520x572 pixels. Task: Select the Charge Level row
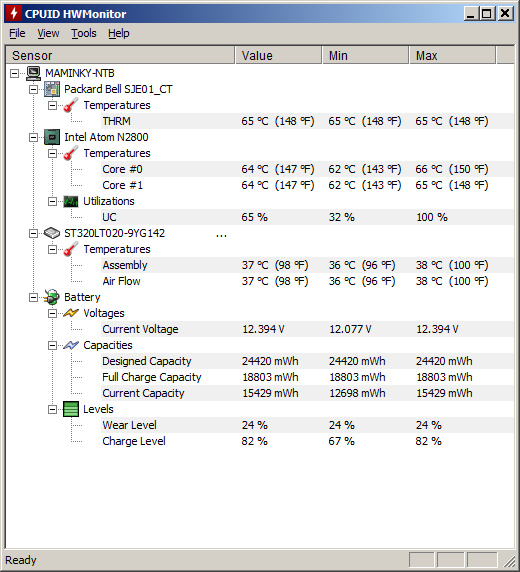(x=307, y=441)
